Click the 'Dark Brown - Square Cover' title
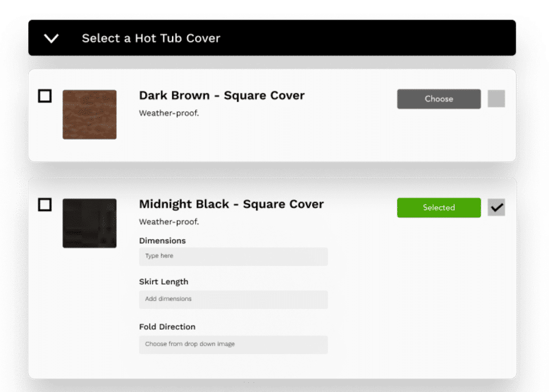The image size is (549, 392). point(221,96)
